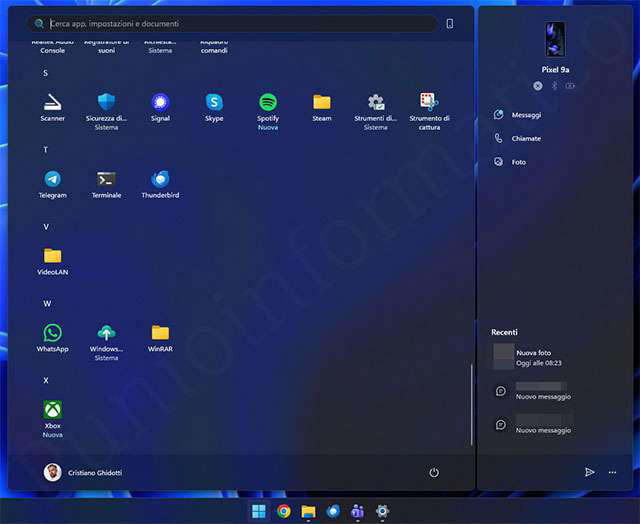Open the VideoLAN folder
The image size is (640, 524).
[53, 262]
